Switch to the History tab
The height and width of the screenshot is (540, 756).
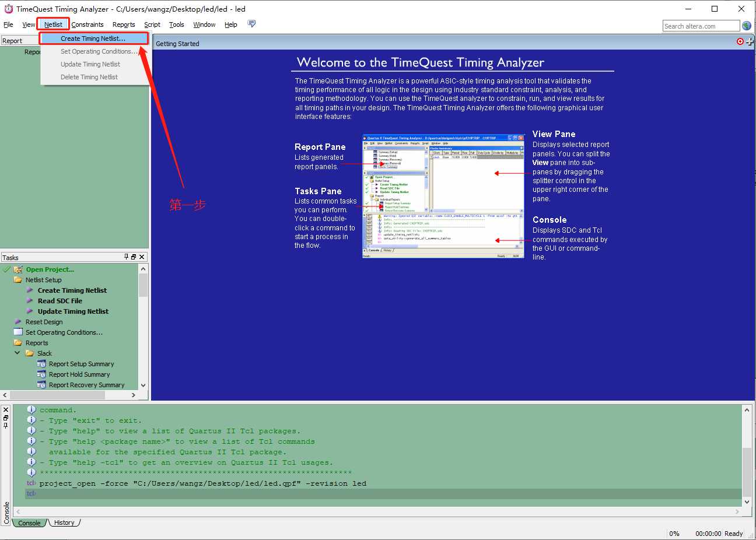64,523
